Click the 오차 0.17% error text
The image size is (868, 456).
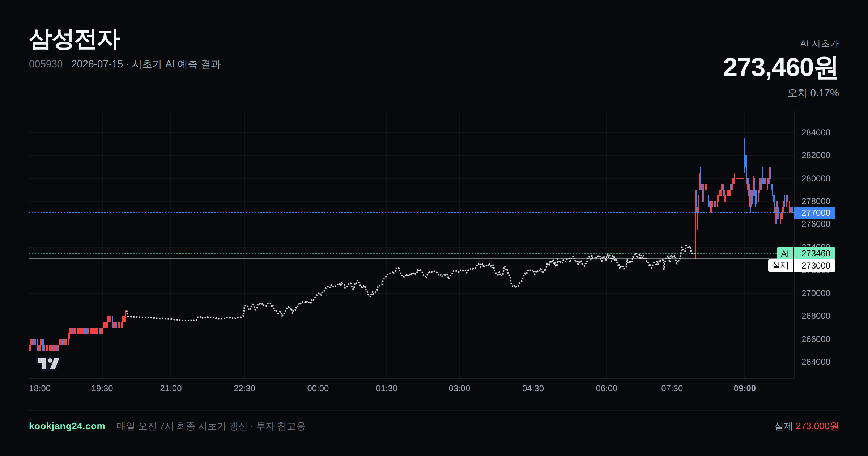coord(813,93)
